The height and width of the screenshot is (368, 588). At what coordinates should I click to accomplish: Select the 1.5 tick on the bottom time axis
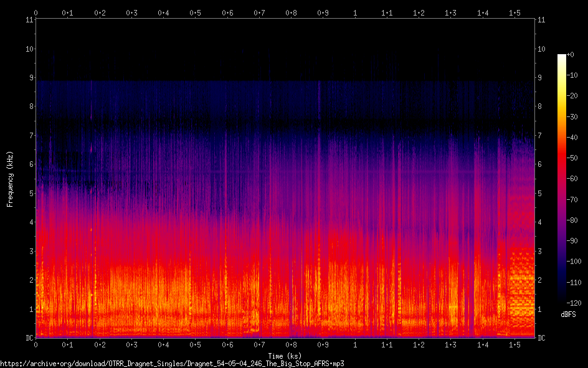pos(514,344)
